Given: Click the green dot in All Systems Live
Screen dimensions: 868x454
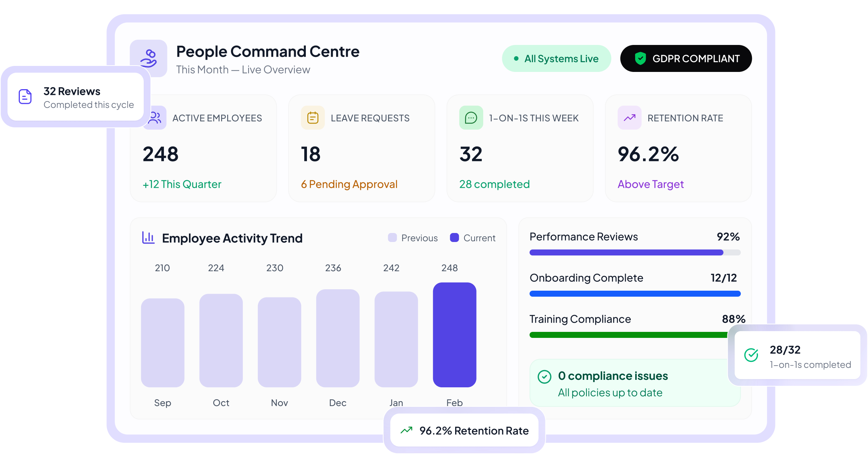Looking at the screenshot, I should tap(516, 58).
